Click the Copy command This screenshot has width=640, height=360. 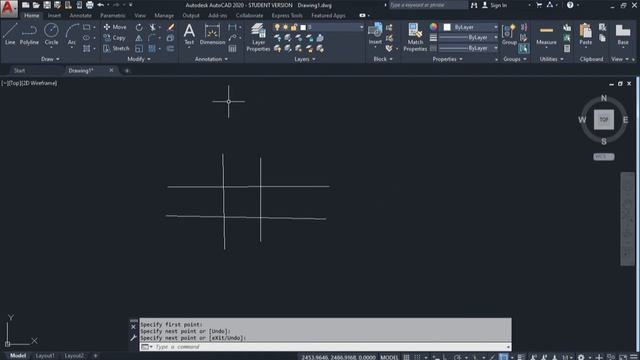tap(115, 38)
